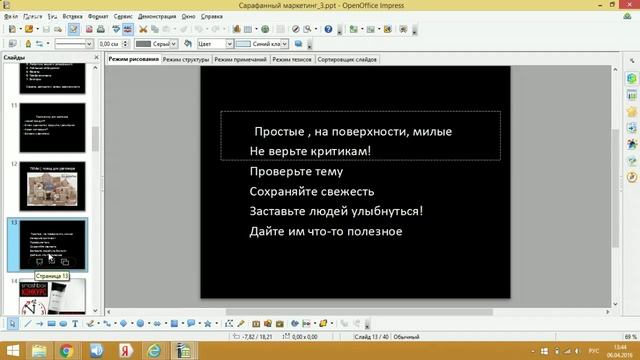The height and width of the screenshot is (360, 640).
Task: Open the Файл menu
Action: (x=11, y=16)
